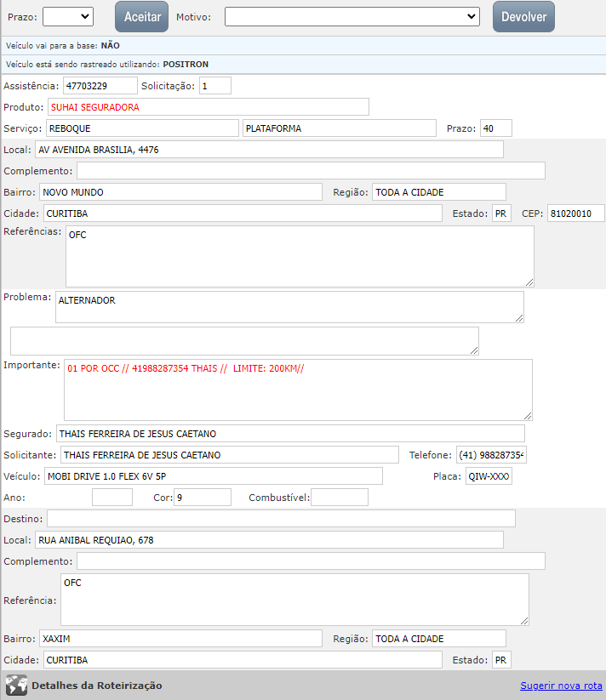The image size is (606, 700).
Task: Click the destination Complemento field
Action: click(x=311, y=561)
